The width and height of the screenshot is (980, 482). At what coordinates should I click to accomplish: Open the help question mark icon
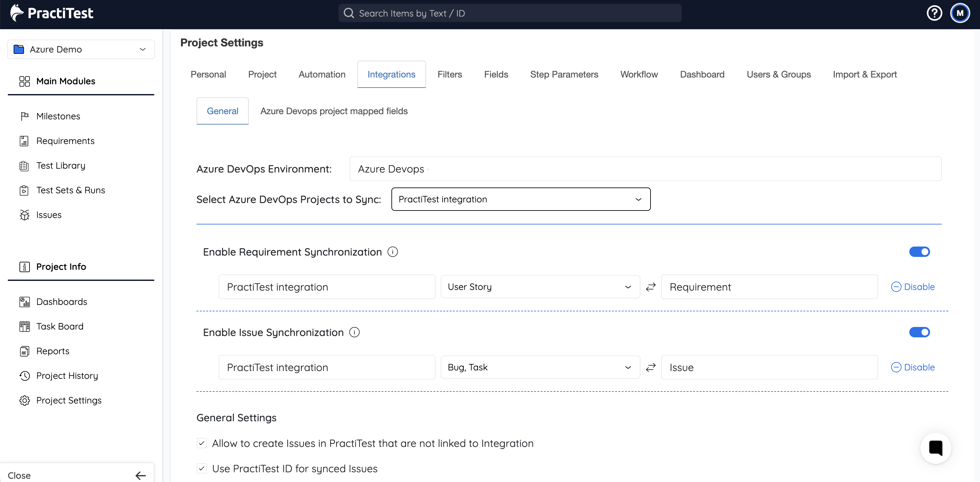pos(934,13)
